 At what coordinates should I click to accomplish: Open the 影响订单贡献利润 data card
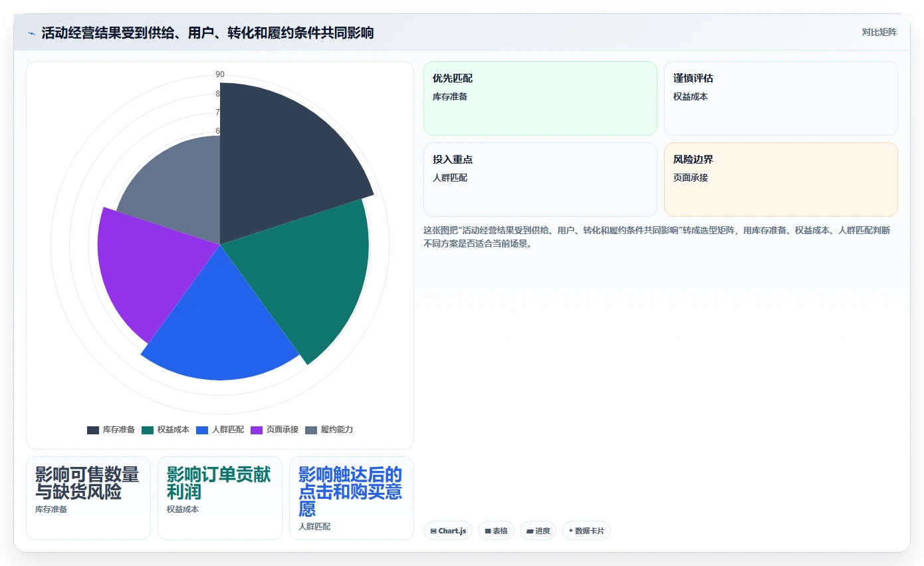pos(220,498)
